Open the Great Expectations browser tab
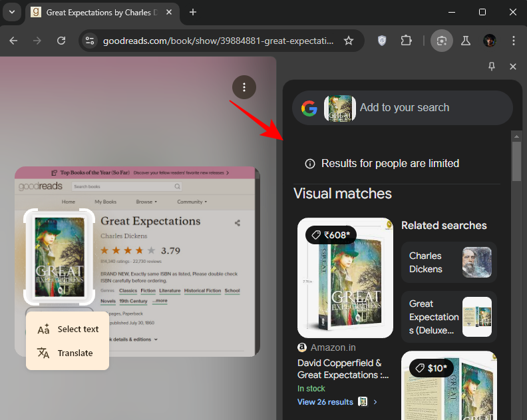The height and width of the screenshot is (420, 527). tap(100, 12)
